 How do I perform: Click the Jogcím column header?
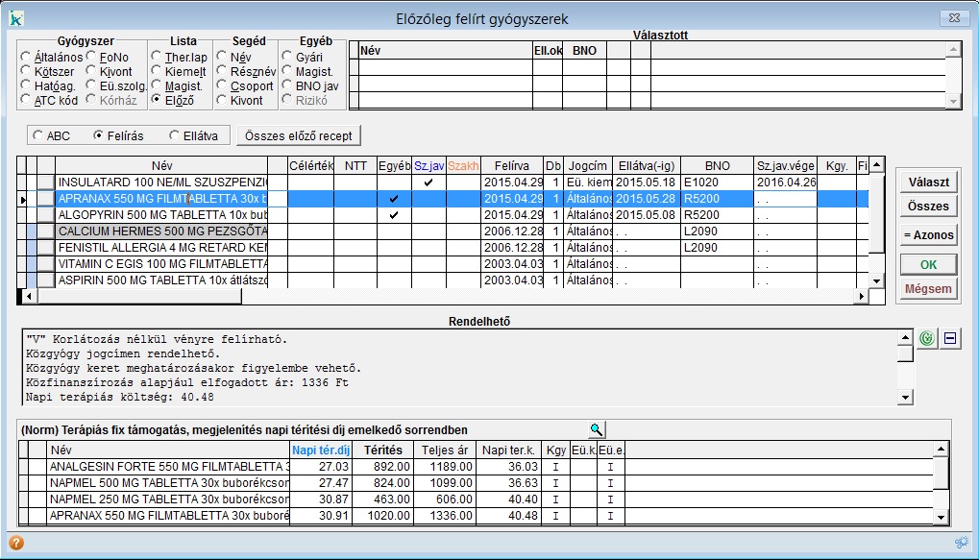coord(588,165)
